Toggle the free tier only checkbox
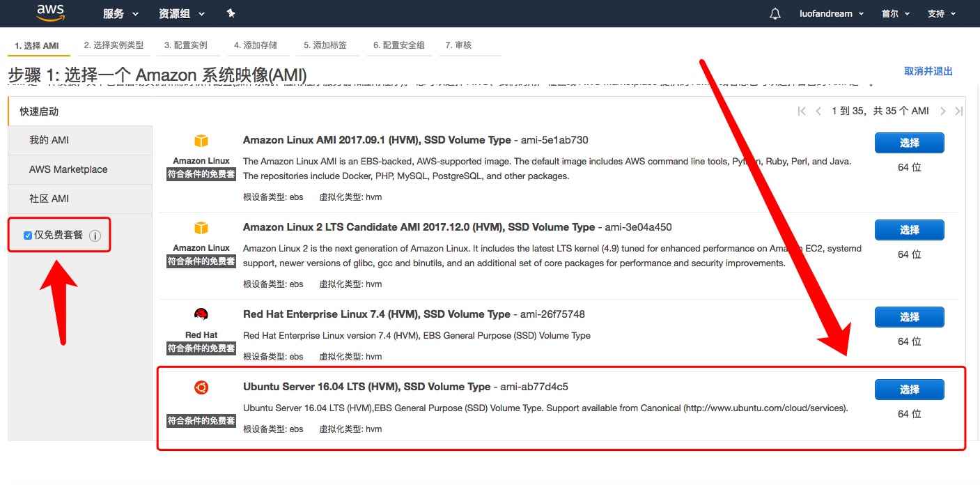Image resolution: width=980 pixels, height=485 pixels. 28,236
